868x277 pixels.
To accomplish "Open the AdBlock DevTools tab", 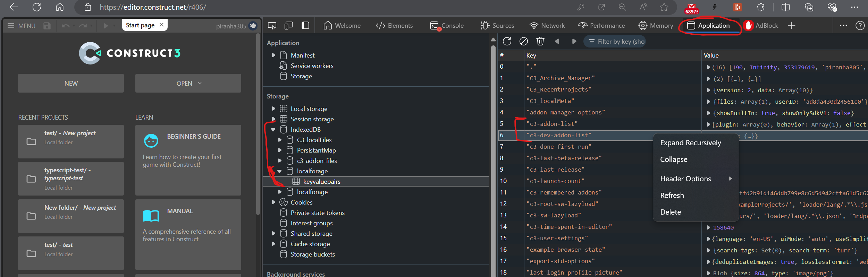I will pos(761,25).
